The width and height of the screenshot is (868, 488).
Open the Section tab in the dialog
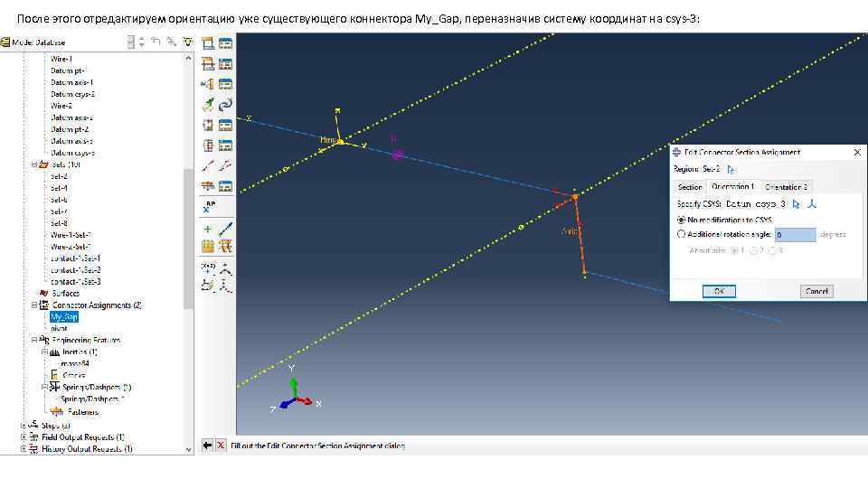[x=690, y=187]
